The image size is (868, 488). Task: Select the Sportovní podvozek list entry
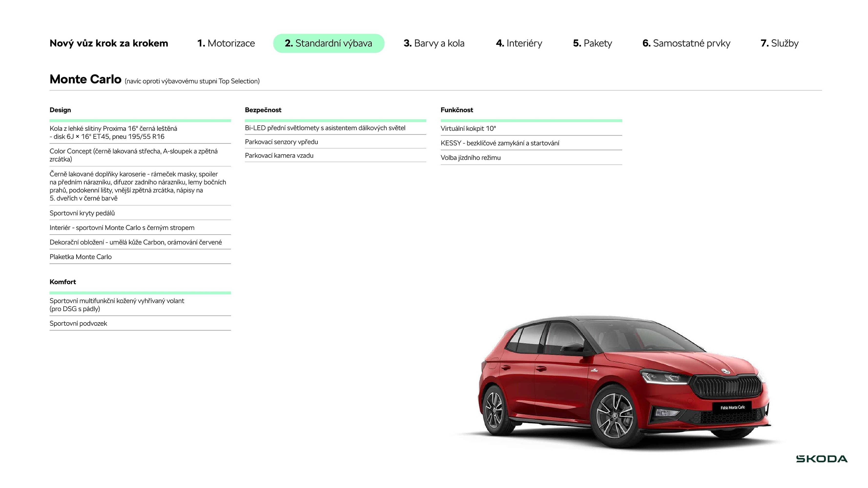coord(78,323)
